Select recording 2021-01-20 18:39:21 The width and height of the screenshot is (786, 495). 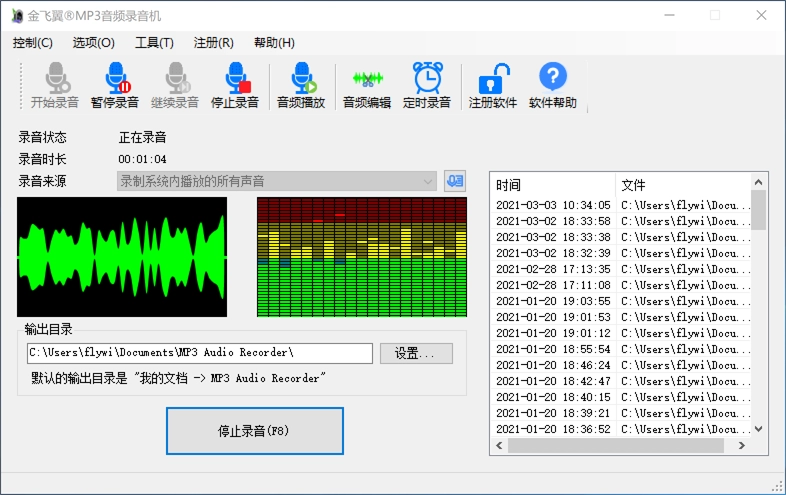tap(621, 413)
